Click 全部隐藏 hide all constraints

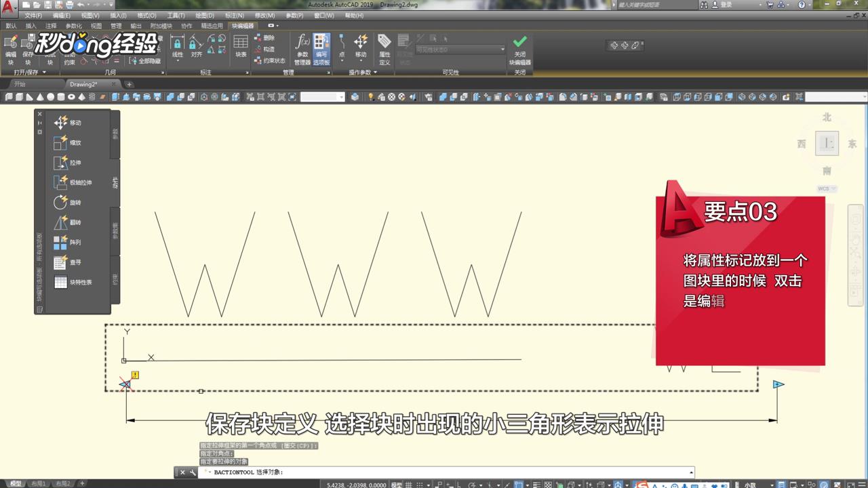click(x=144, y=61)
